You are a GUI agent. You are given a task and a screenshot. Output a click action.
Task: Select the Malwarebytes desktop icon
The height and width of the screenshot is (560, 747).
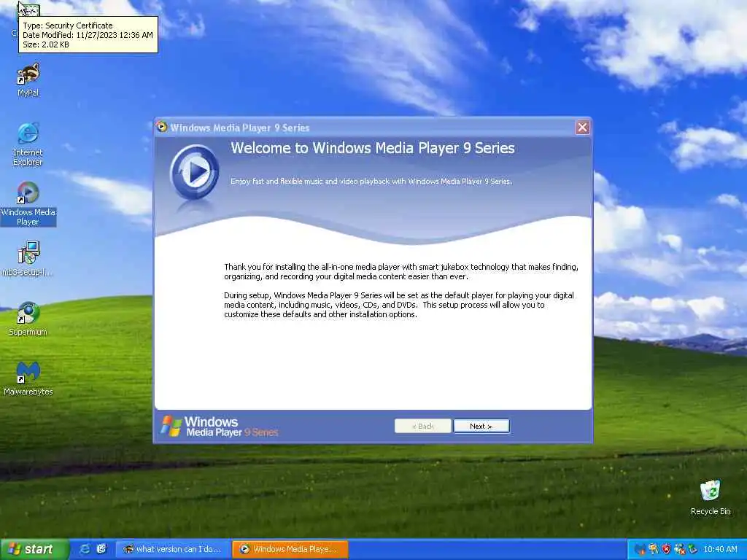pos(28,378)
